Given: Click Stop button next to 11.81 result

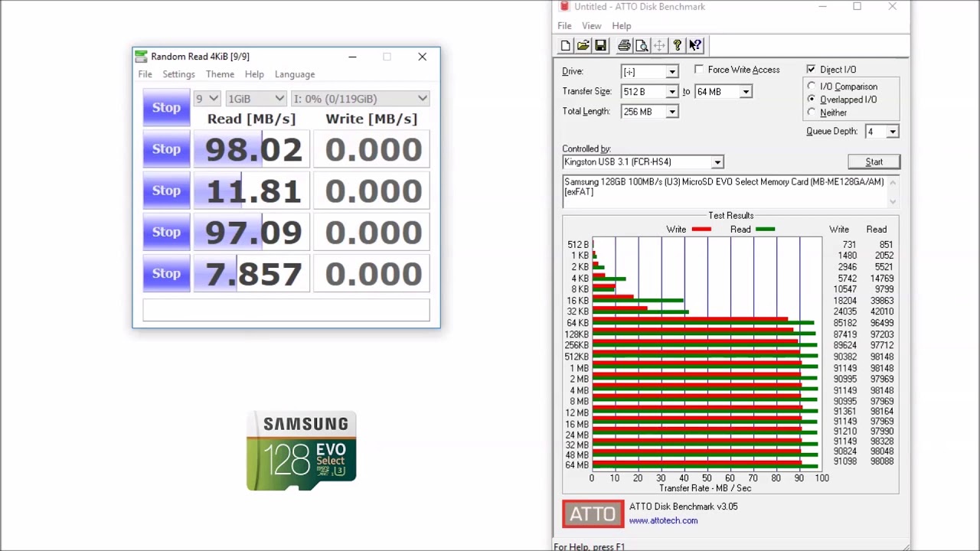Looking at the screenshot, I should pos(166,191).
